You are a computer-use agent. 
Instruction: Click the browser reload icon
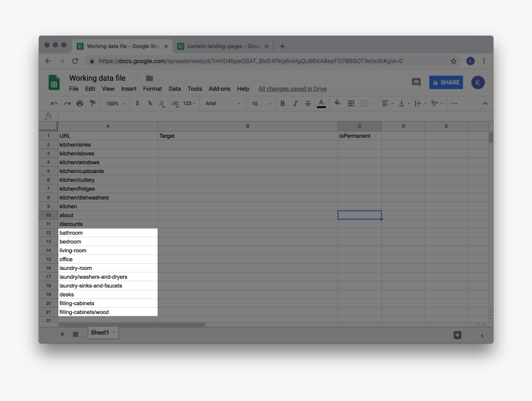pyautogui.click(x=75, y=61)
